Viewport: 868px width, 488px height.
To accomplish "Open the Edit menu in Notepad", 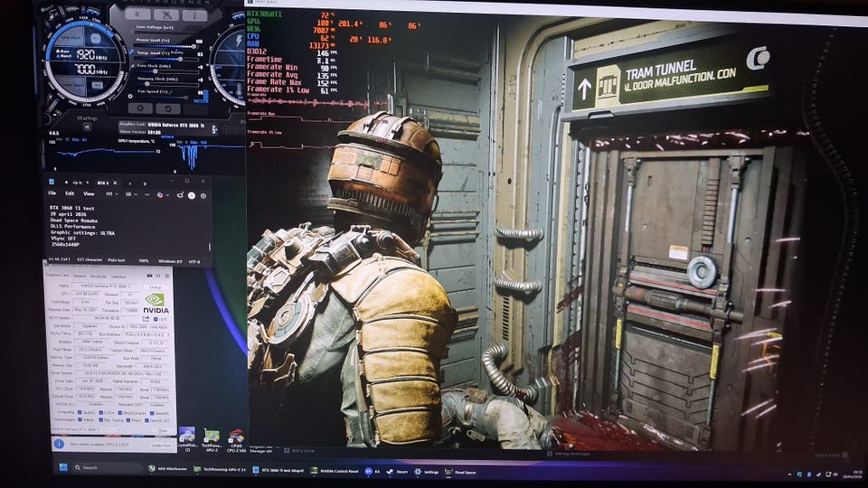I will [x=70, y=193].
